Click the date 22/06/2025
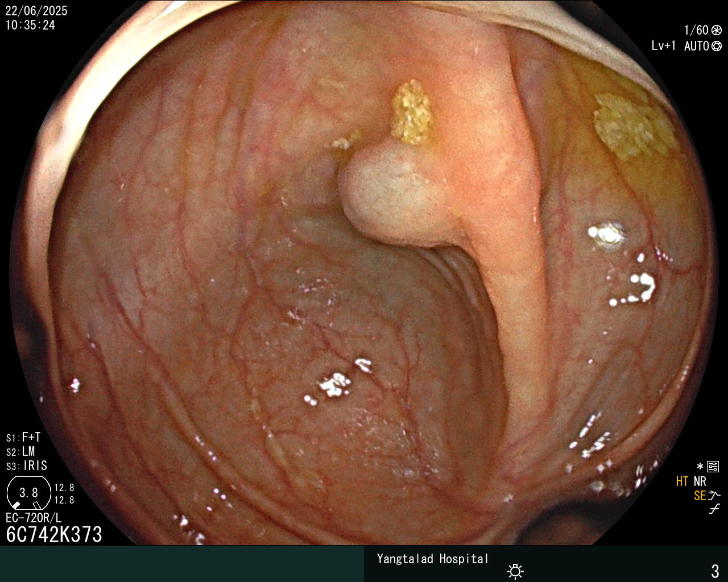The image size is (728, 582). pyautogui.click(x=36, y=11)
